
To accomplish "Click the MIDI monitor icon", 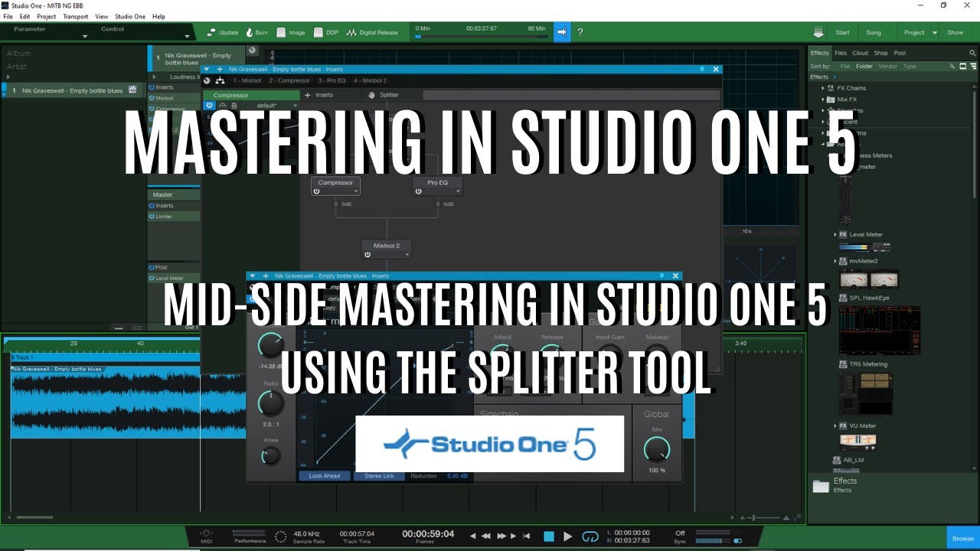I will pyautogui.click(x=206, y=533).
